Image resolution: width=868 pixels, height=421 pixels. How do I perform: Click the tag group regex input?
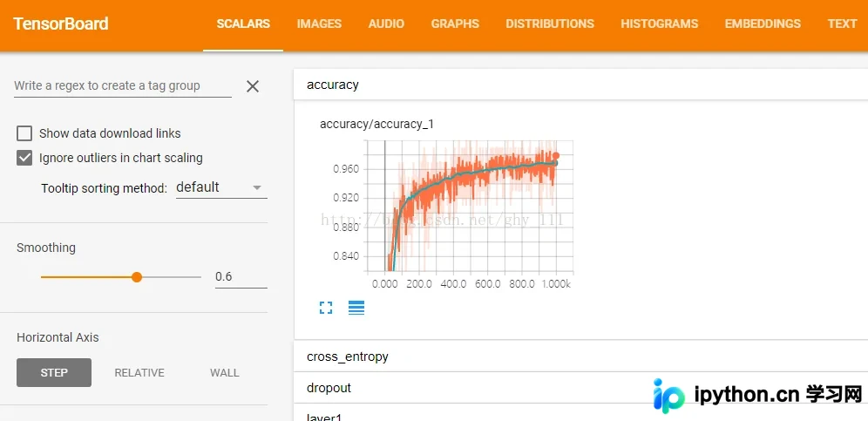(123, 86)
